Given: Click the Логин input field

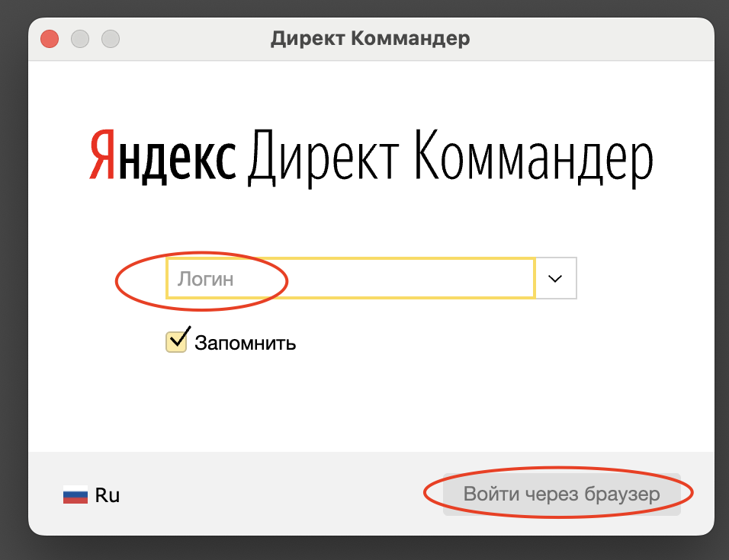Looking at the screenshot, I should (x=351, y=278).
